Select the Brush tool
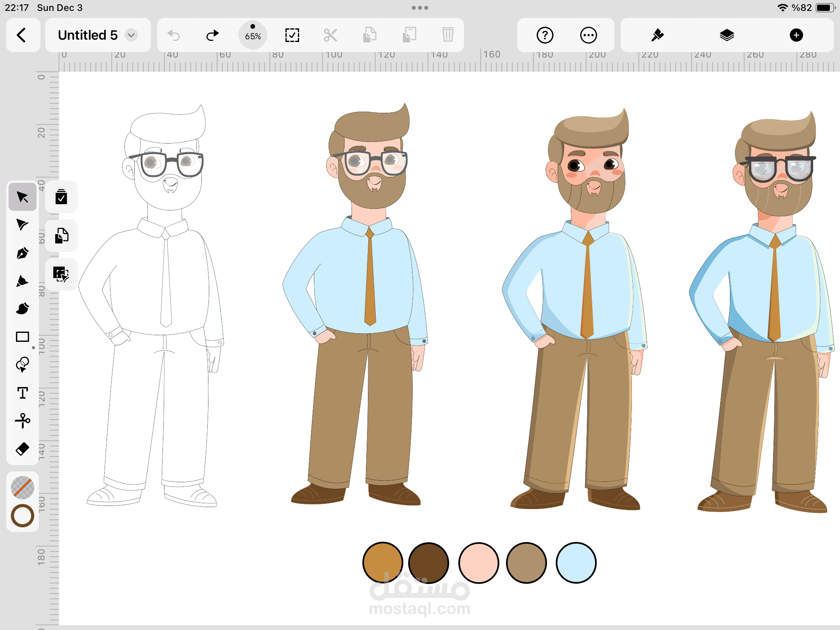This screenshot has width=840, height=630. pos(23,309)
